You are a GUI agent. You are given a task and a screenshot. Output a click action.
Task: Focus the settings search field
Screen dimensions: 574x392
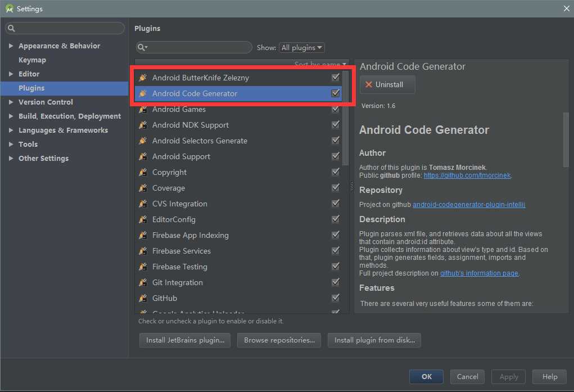pyautogui.click(x=65, y=28)
